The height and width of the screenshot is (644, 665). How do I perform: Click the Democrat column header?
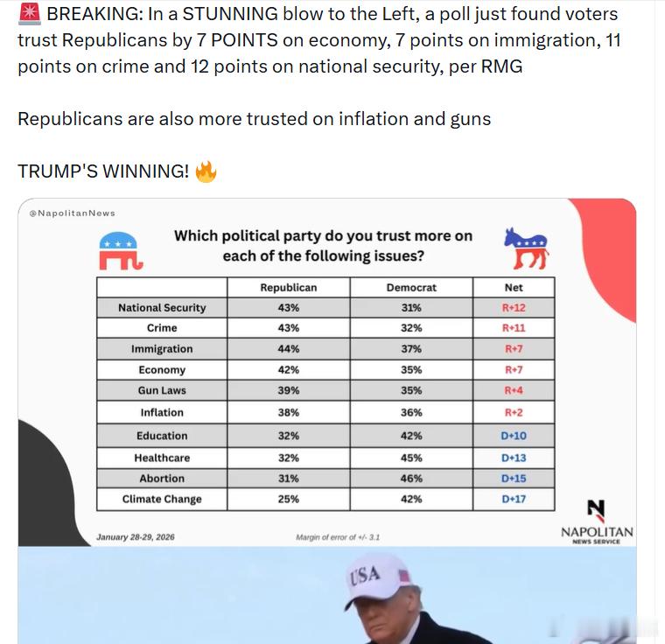click(411, 288)
